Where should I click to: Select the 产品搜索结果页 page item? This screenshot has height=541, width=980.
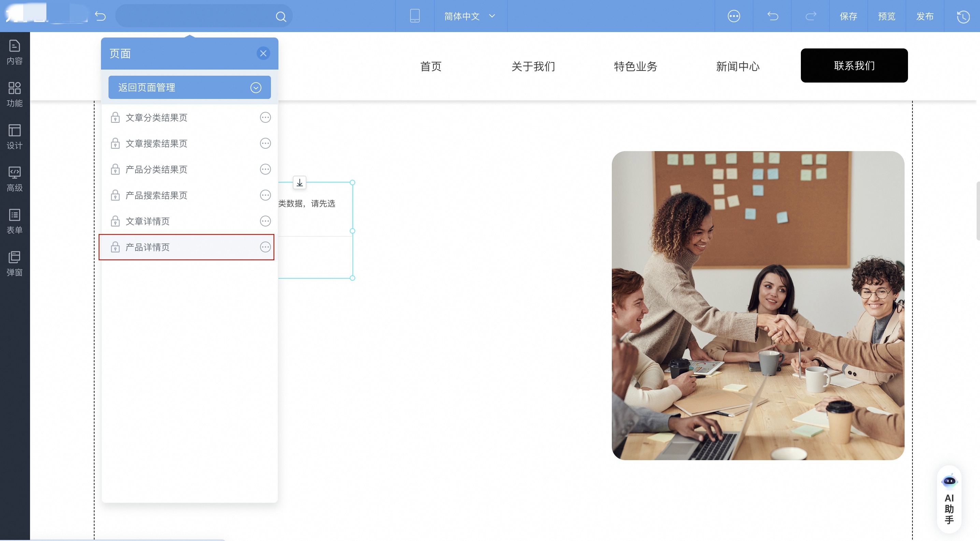[x=156, y=195]
